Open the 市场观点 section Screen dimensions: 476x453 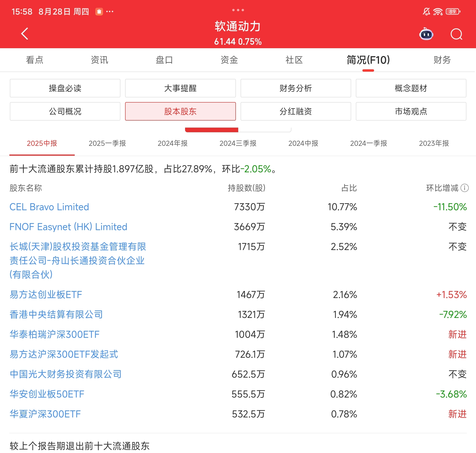pyautogui.click(x=411, y=111)
